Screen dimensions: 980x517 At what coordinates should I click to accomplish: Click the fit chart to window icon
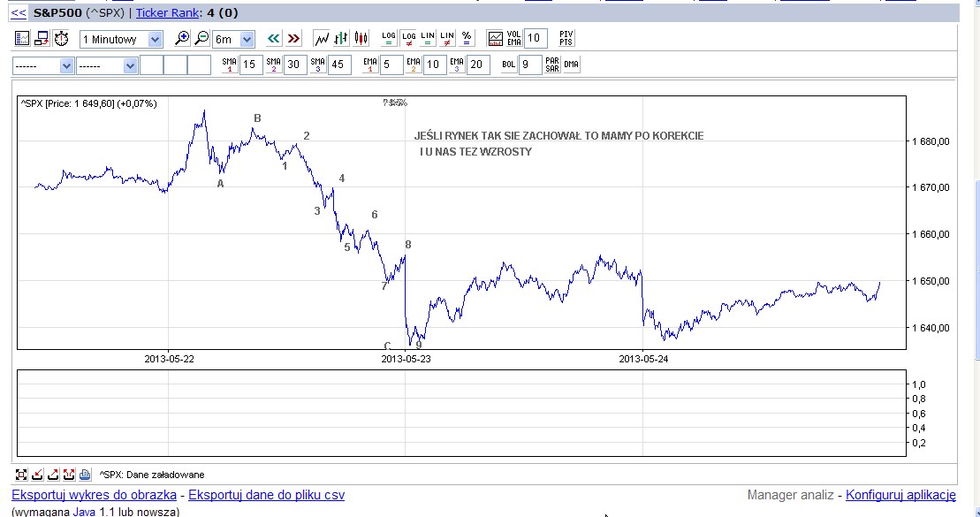click(x=21, y=475)
